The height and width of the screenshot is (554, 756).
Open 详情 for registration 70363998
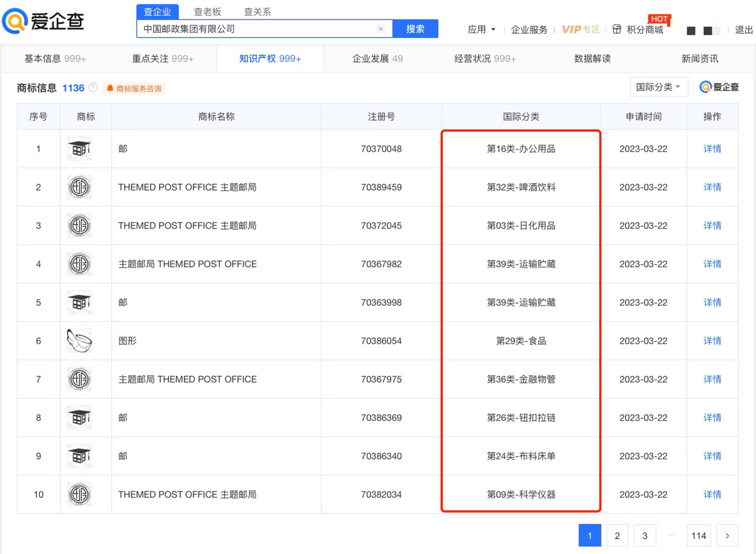(x=713, y=303)
